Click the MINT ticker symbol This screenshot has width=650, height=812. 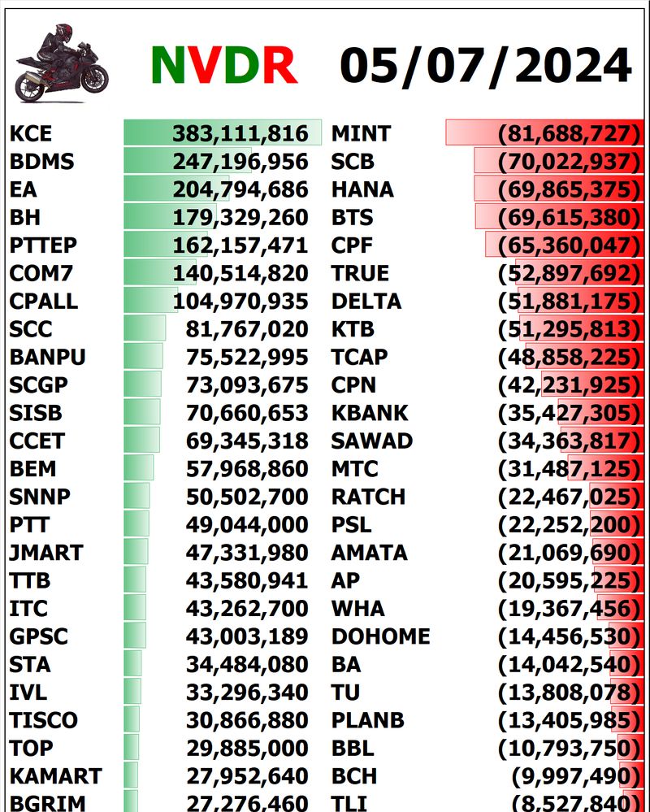coord(361,133)
